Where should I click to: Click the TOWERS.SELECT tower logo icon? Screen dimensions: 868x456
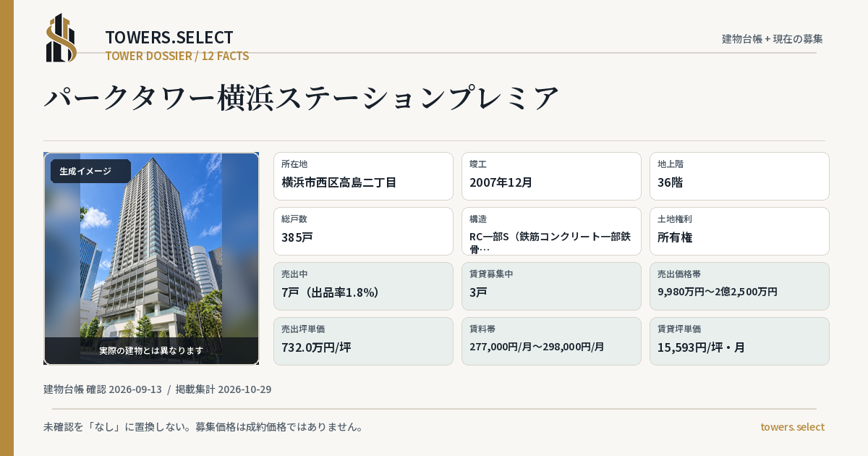point(61,38)
